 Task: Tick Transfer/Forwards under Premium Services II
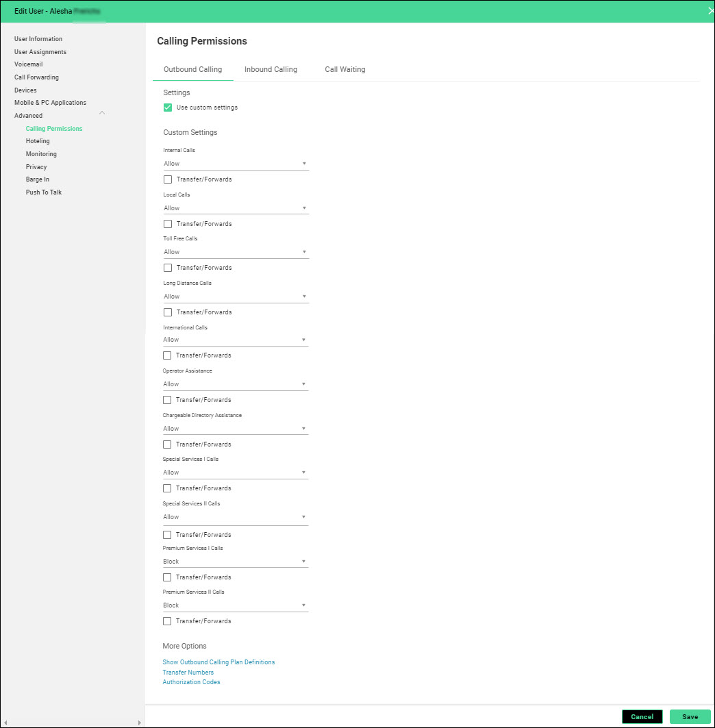pyautogui.click(x=167, y=621)
